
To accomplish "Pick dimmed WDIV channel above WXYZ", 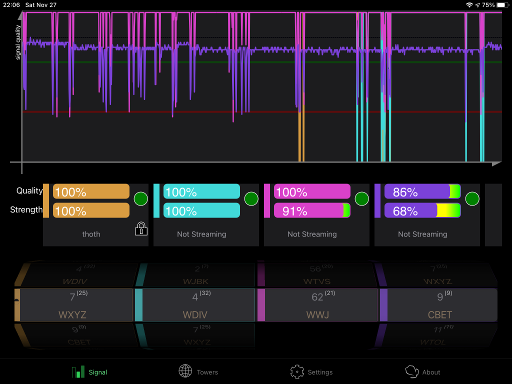I will pyautogui.click(x=75, y=275).
